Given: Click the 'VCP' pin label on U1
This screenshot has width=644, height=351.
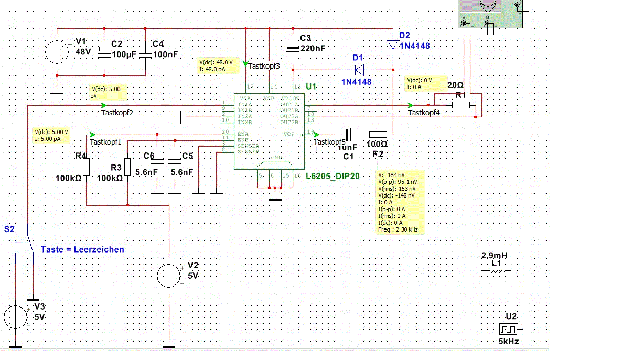Looking at the screenshot, I should 288,134.
